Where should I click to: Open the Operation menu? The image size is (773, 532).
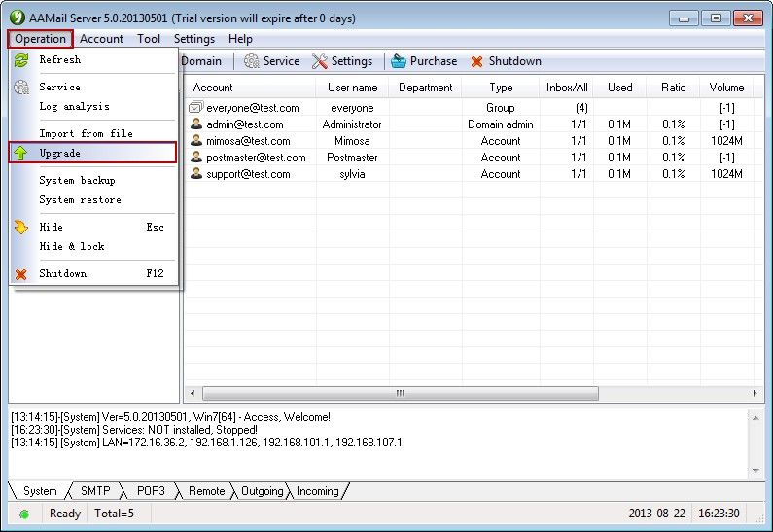click(x=41, y=39)
